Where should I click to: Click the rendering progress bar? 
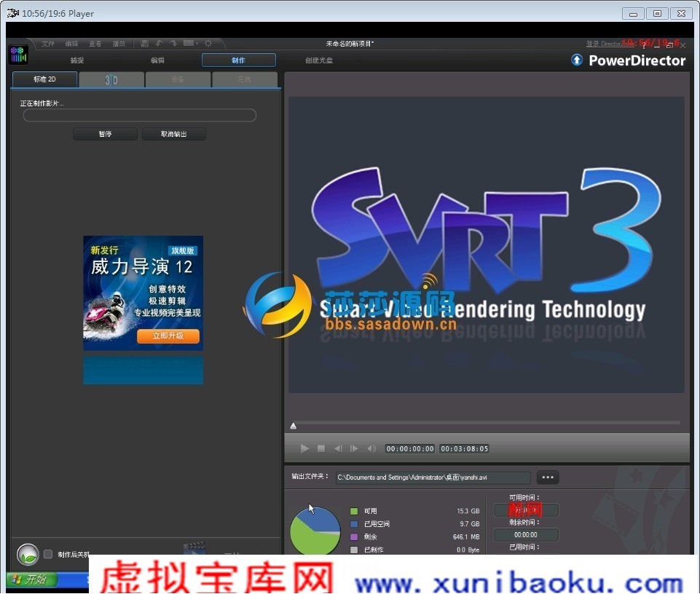(139, 116)
